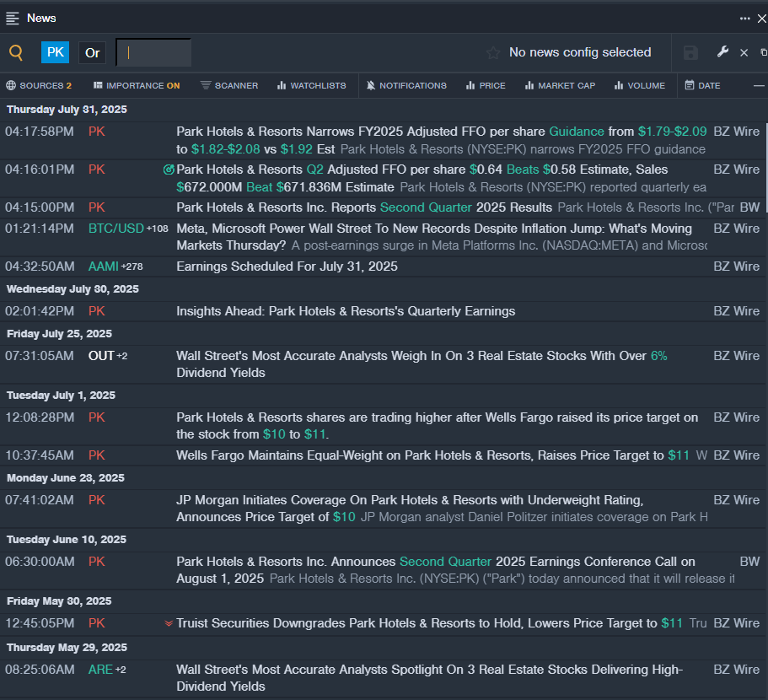Select the PK ticker filter chip
Screen dimensions: 768x700
56,52
